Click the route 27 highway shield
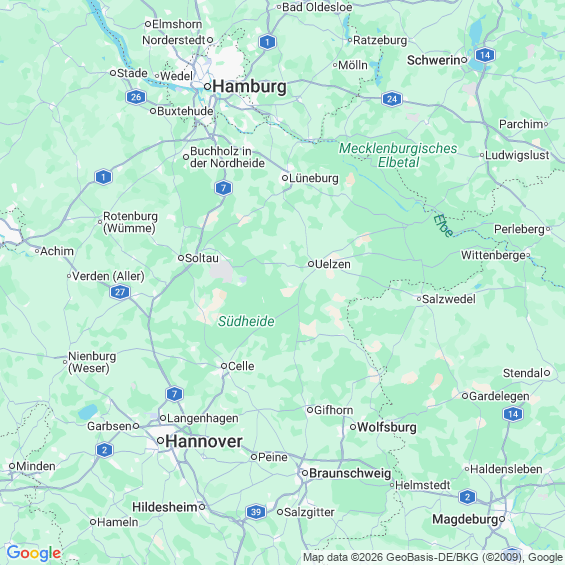The image size is (565, 565). [x=120, y=292]
